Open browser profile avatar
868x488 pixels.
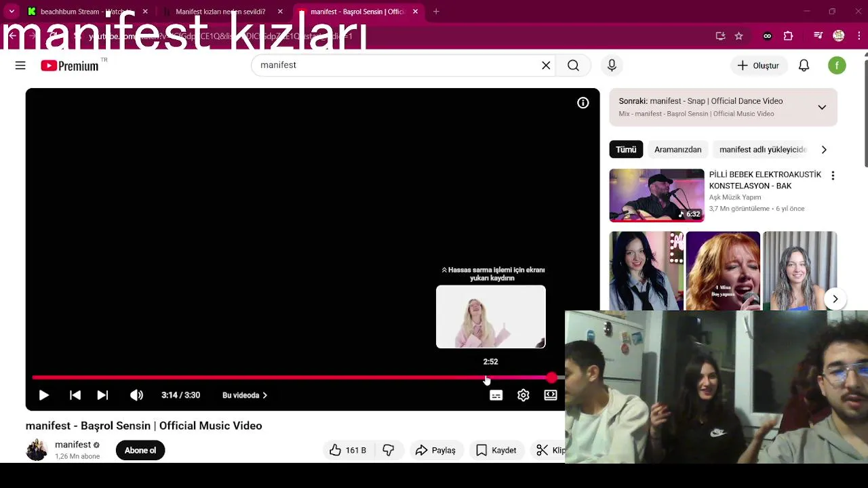coord(839,36)
